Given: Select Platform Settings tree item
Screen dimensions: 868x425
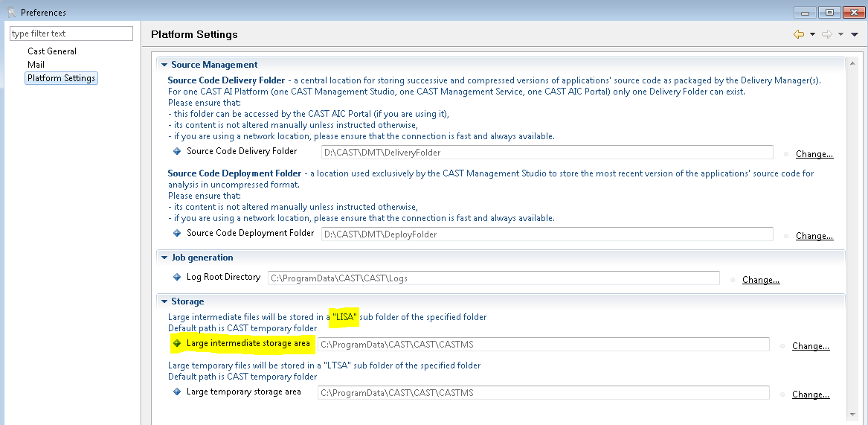Looking at the screenshot, I should click(62, 78).
